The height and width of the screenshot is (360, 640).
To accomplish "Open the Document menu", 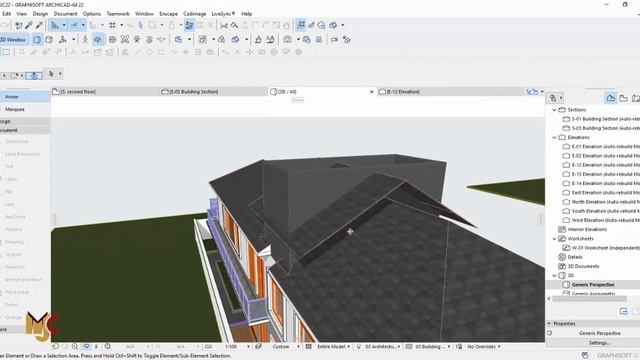I will [65, 13].
